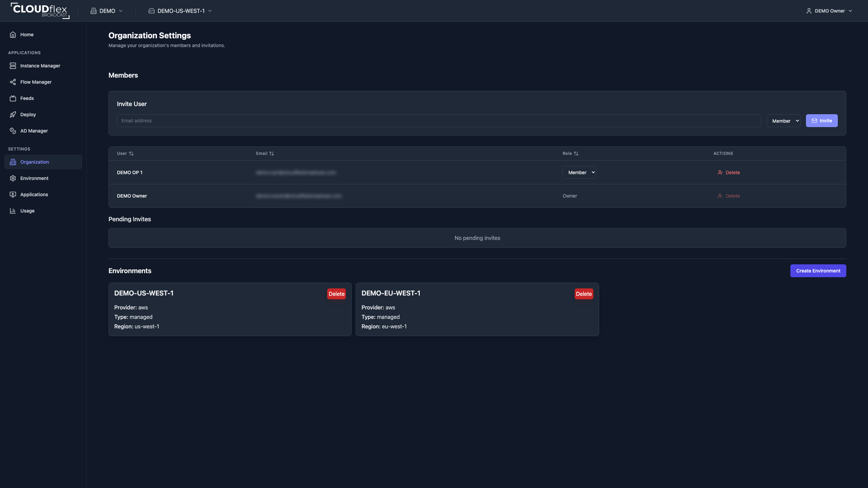Focus the Email address input field
The image size is (868, 488).
(x=439, y=121)
